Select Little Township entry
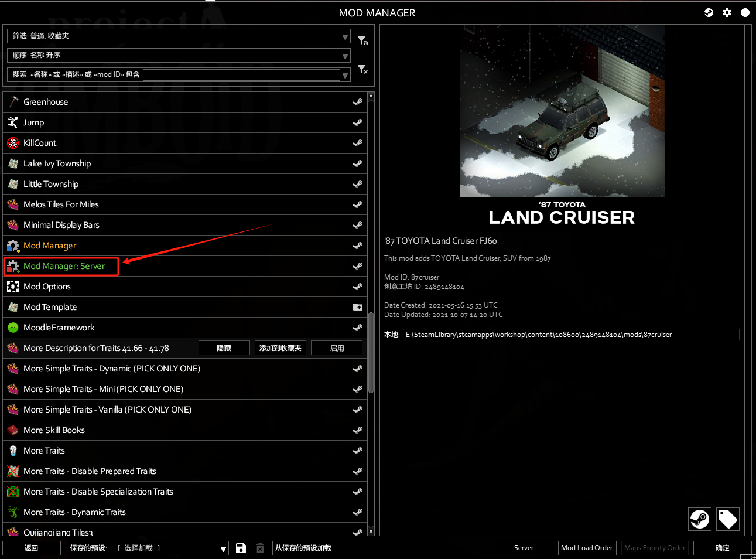Viewport: 756px width, 559px height. coord(185,184)
